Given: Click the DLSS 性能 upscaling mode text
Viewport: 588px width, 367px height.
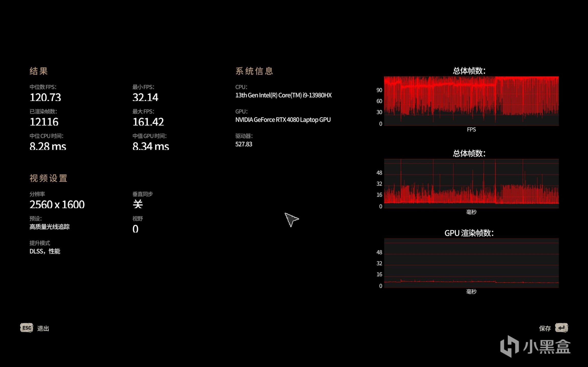Looking at the screenshot, I should coord(45,251).
